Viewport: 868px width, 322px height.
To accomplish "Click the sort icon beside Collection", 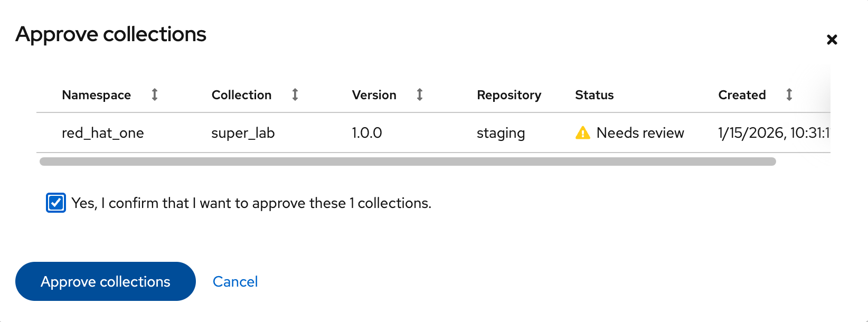I will pyautogui.click(x=295, y=95).
